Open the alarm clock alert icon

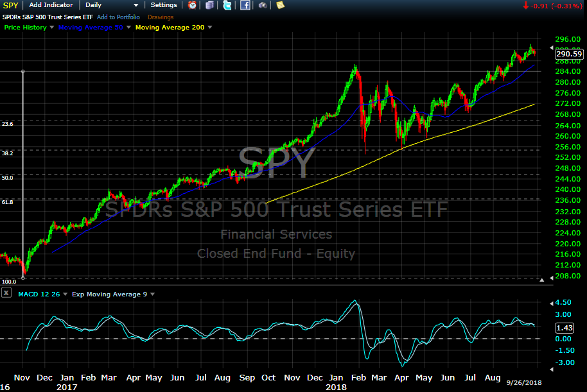coord(192,5)
